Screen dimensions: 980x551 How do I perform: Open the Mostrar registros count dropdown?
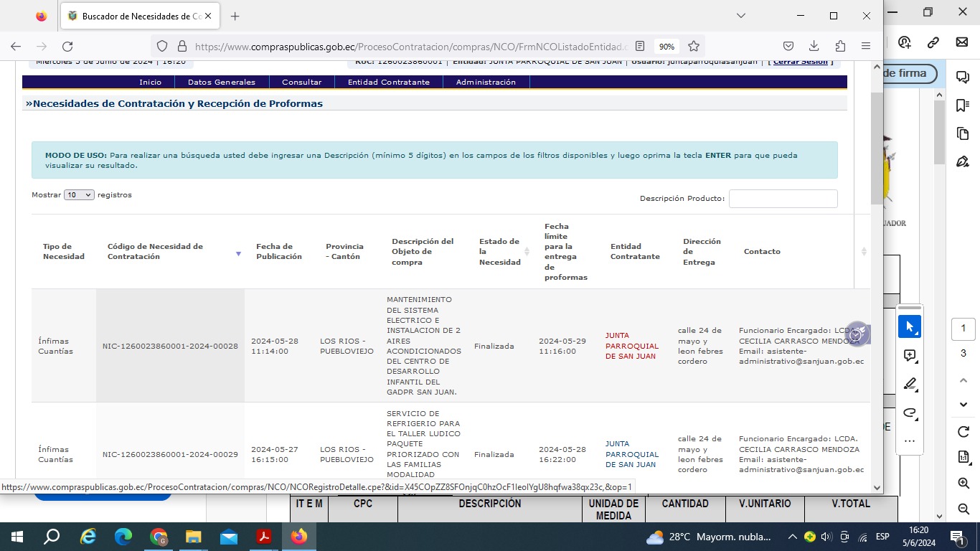79,195
